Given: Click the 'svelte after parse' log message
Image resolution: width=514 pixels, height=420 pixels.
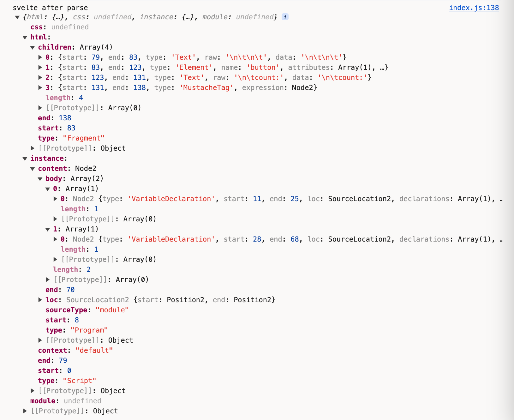Looking at the screenshot, I should 50,8.
